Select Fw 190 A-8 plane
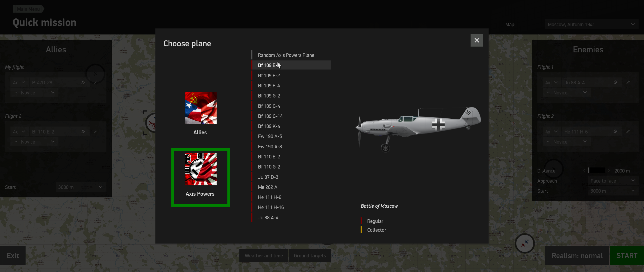Viewport: 644px width, 272px height. [x=291, y=147]
